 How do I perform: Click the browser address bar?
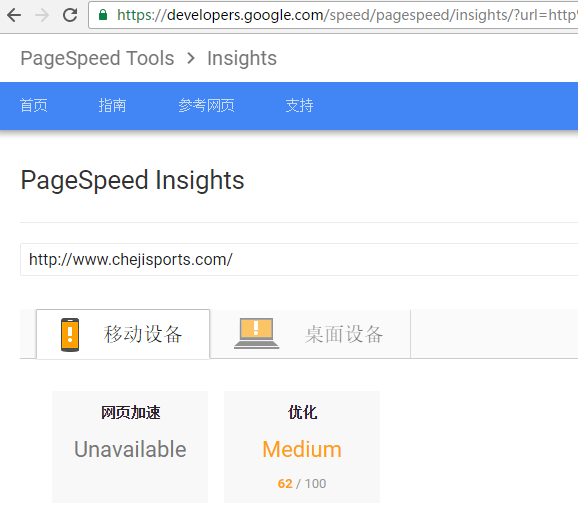(x=333, y=15)
